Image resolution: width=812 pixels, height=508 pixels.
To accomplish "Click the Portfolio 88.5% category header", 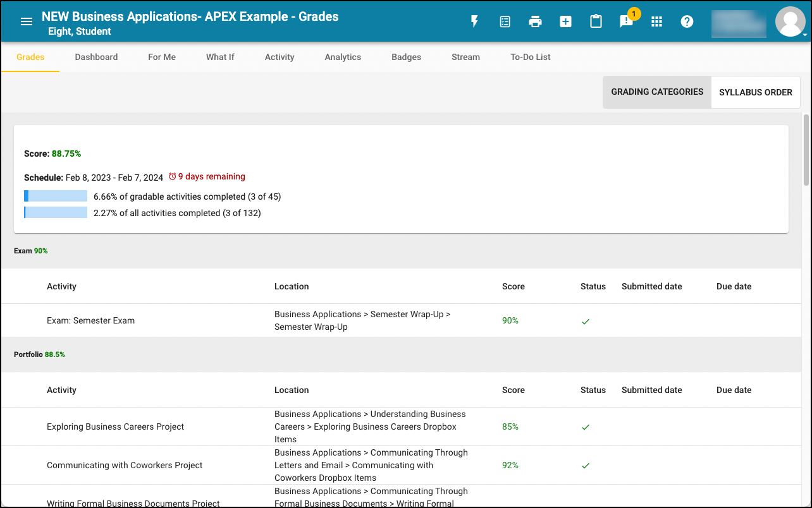I will click(x=39, y=354).
